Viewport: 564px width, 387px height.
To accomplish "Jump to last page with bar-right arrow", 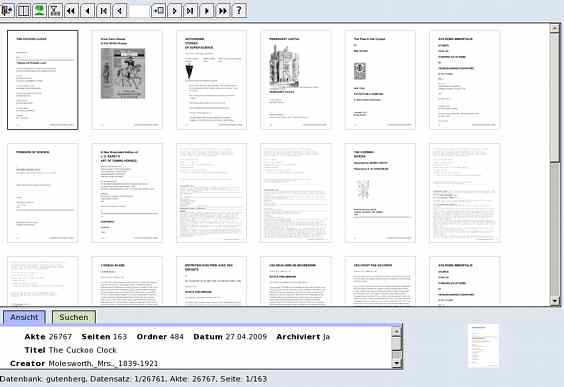I will [190, 10].
